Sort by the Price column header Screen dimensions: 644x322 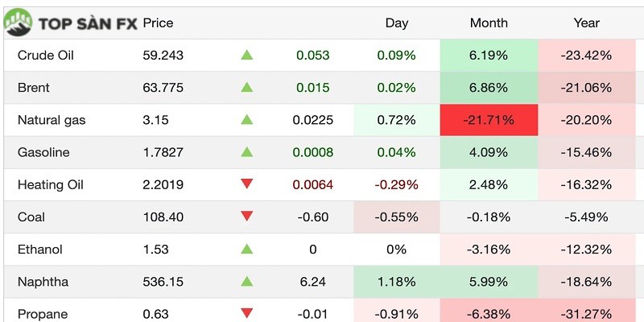[158, 23]
